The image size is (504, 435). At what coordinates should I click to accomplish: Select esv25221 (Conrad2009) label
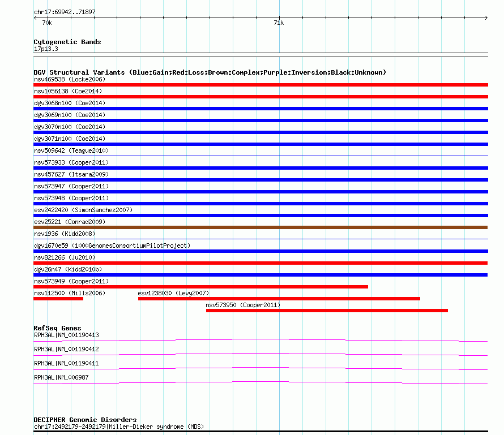click(x=70, y=222)
